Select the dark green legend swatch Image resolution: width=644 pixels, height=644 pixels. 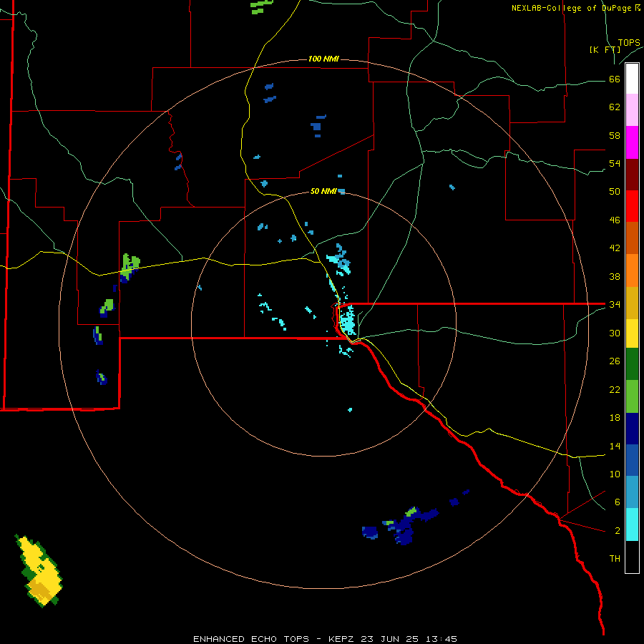632,364
